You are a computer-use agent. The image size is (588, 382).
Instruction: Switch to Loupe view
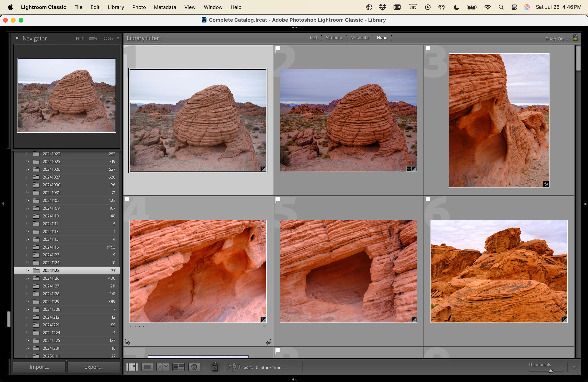point(147,367)
